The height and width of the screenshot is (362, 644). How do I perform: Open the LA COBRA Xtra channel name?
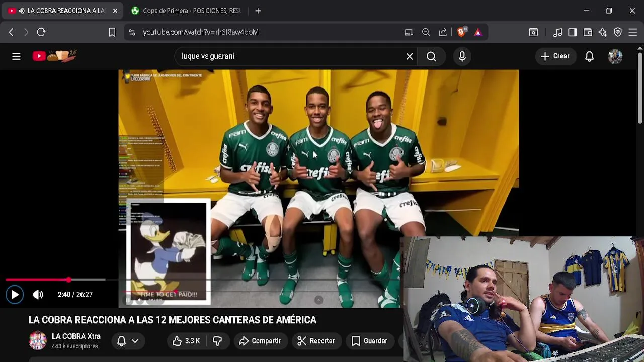tap(76, 337)
